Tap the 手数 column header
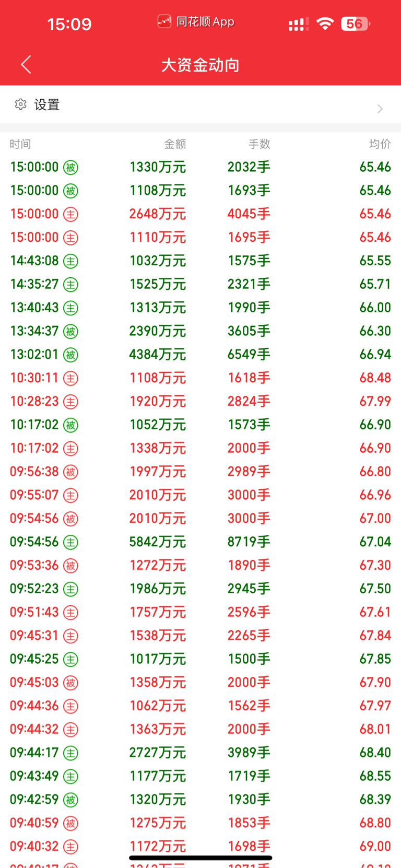Viewport: 401px width, 868px height. point(259,144)
